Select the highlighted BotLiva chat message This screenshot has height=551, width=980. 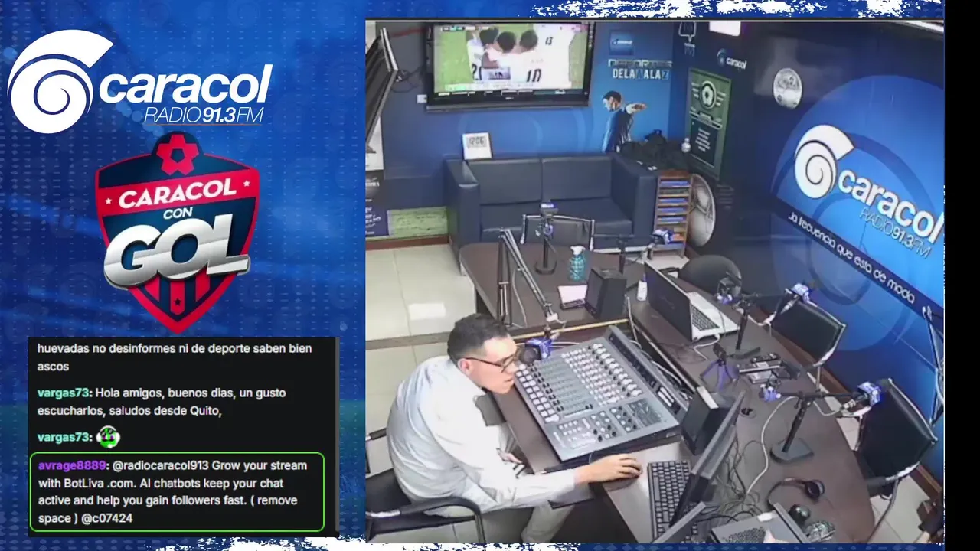click(x=177, y=492)
